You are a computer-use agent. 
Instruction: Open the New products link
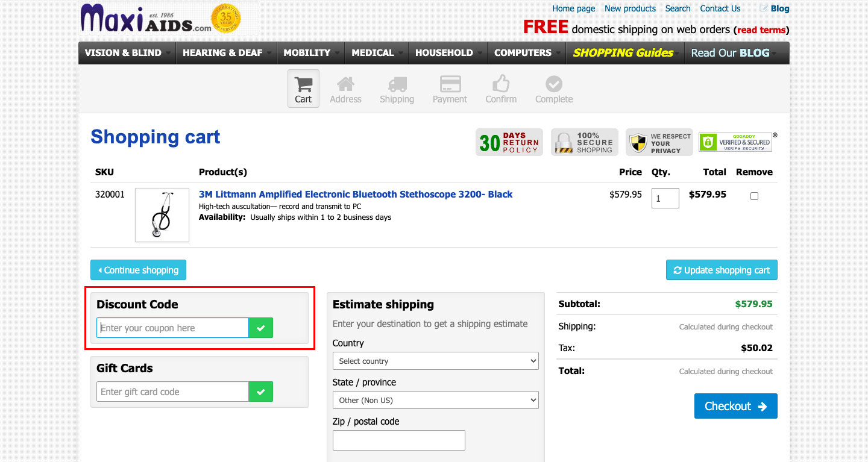[630, 8]
